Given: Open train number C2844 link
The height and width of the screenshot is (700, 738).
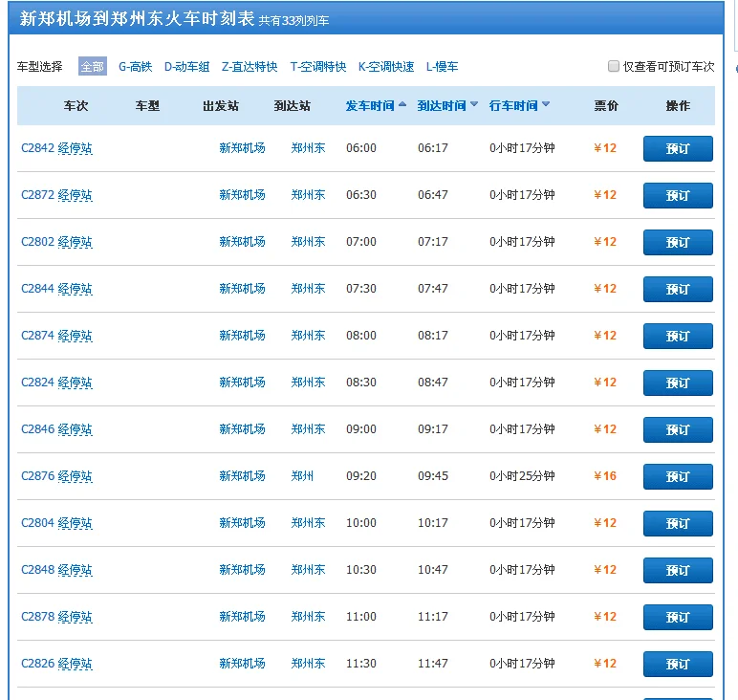Looking at the screenshot, I should click(x=37, y=289).
